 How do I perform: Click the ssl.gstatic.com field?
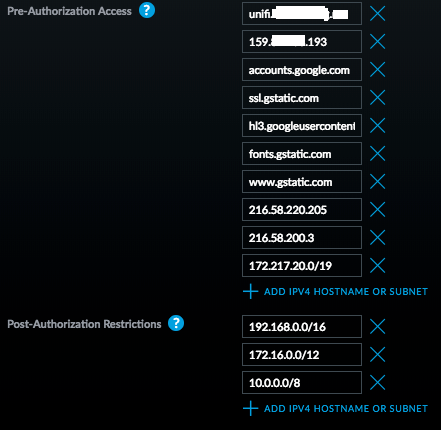coord(302,98)
